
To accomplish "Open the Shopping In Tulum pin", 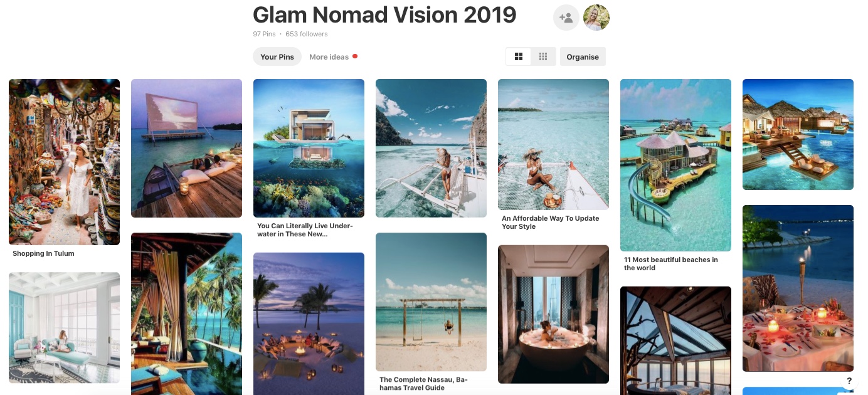I will (64, 162).
